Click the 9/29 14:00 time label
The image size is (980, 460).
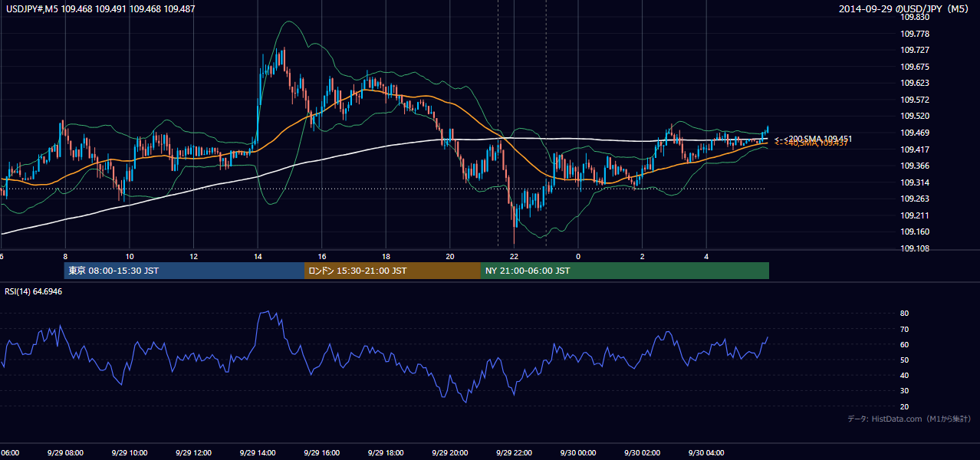tap(257, 453)
